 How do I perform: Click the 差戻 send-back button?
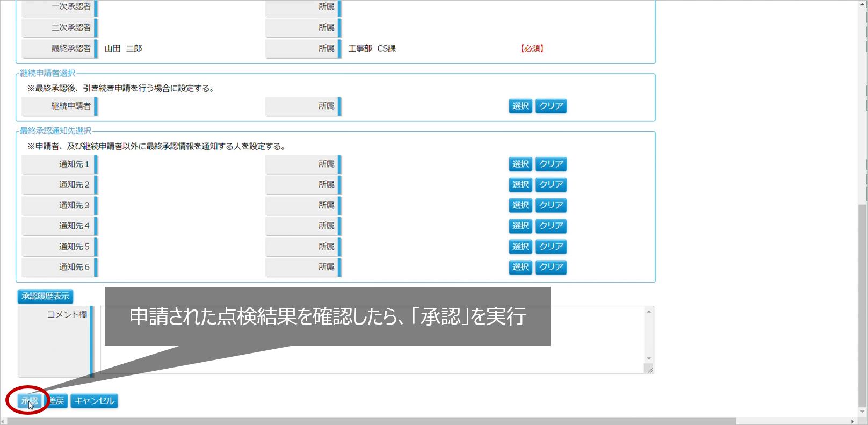(x=56, y=401)
